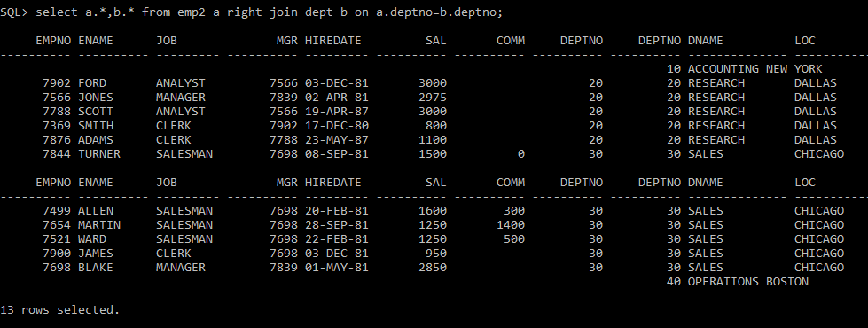Select employee name FORD
Image resolution: width=868 pixels, height=328 pixels.
(x=92, y=83)
